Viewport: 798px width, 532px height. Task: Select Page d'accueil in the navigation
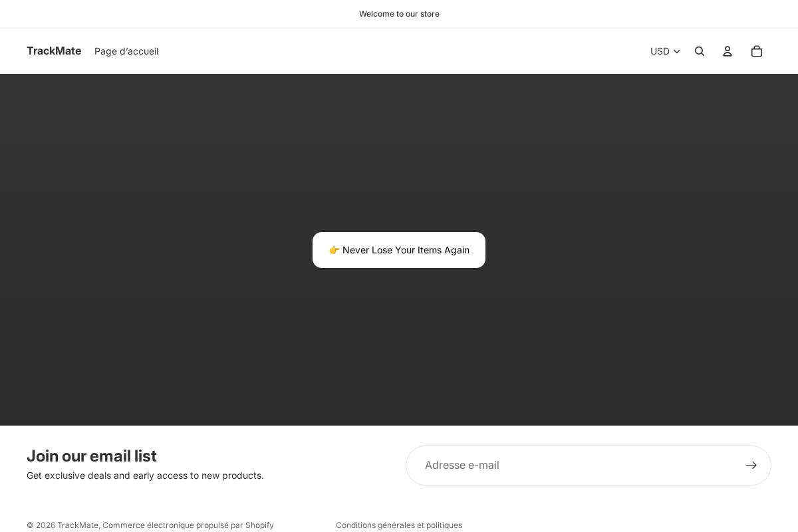[126, 51]
